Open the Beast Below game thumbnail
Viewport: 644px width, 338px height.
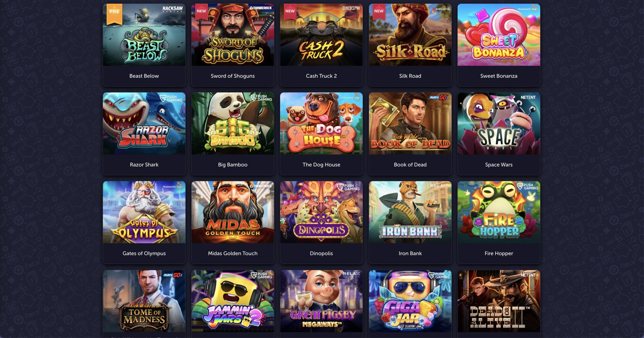[x=144, y=35]
